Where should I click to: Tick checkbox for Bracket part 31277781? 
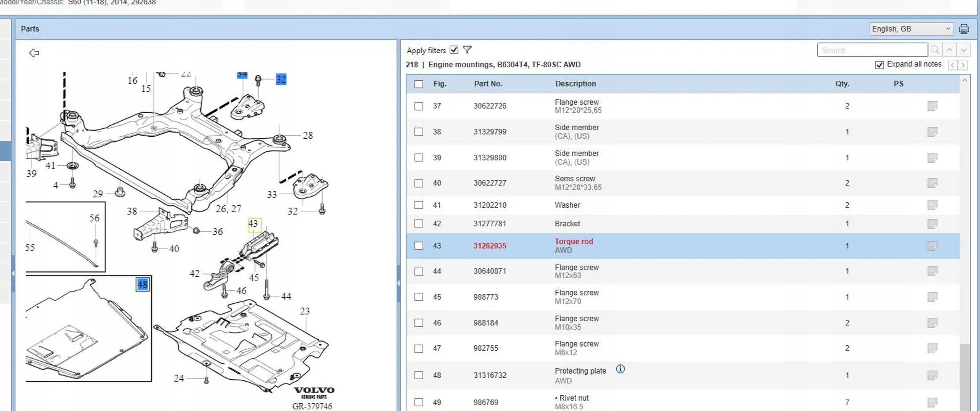(x=419, y=223)
